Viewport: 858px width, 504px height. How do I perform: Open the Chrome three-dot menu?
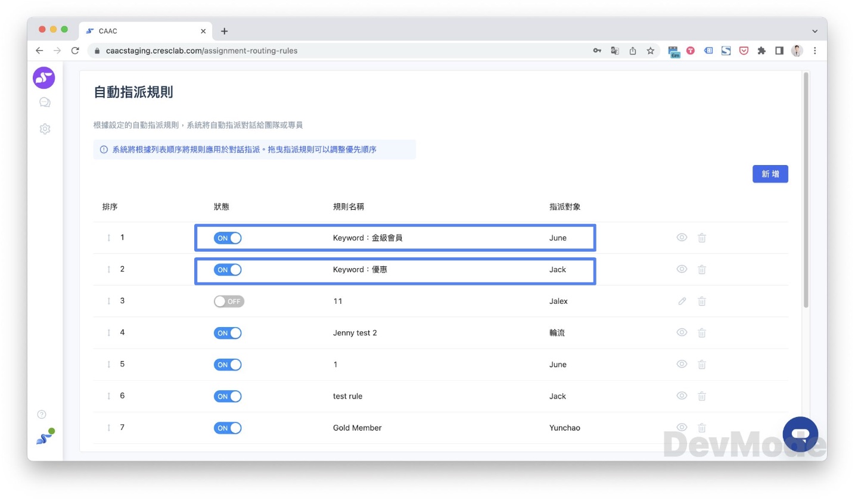tap(815, 51)
